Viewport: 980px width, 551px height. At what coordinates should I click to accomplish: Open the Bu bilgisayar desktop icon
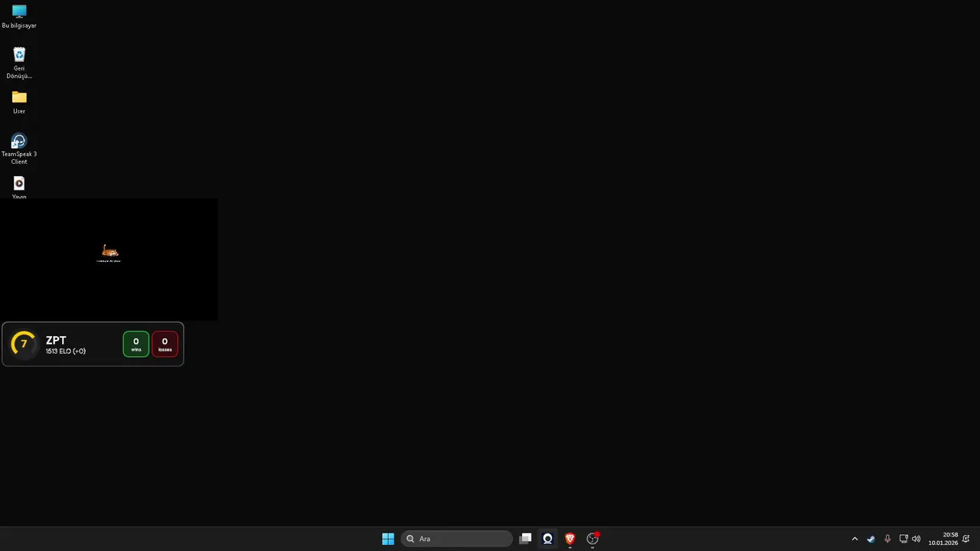(x=19, y=16)
